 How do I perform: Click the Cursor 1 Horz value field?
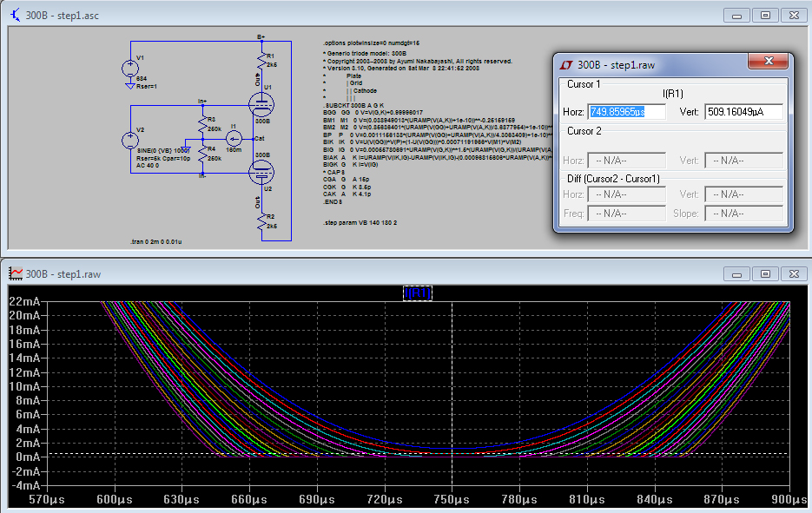coord(627,112)
